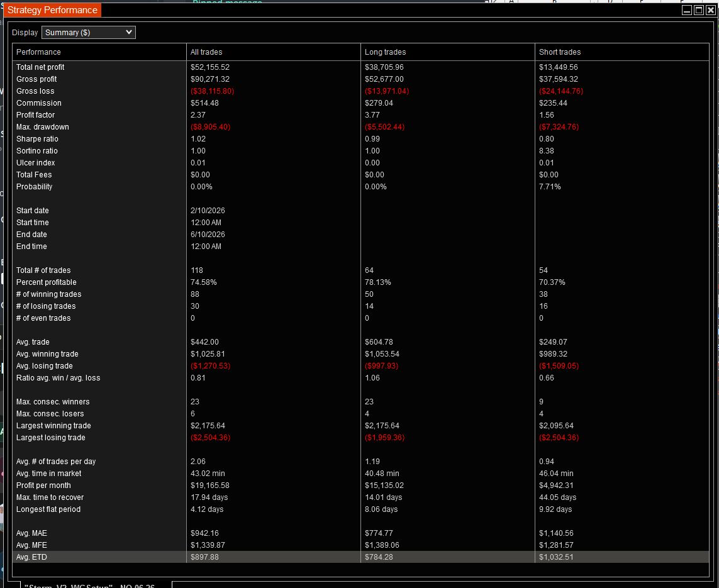The height and width of the screenshot is (588, 719).
Task: Click the short trades Avg. ETD $1,032.51
Action: coord(556,557)
